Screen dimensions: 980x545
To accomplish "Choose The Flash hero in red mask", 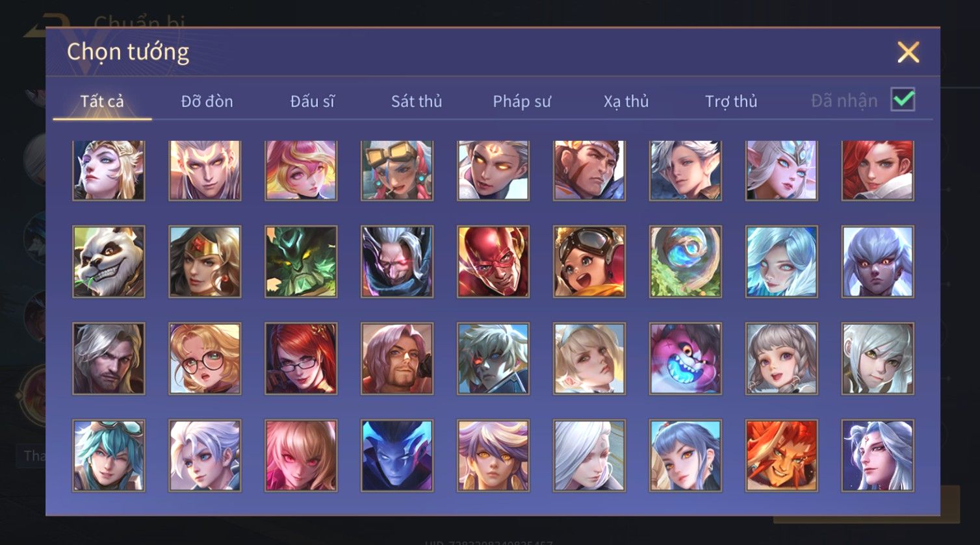I will click(493, 261).
